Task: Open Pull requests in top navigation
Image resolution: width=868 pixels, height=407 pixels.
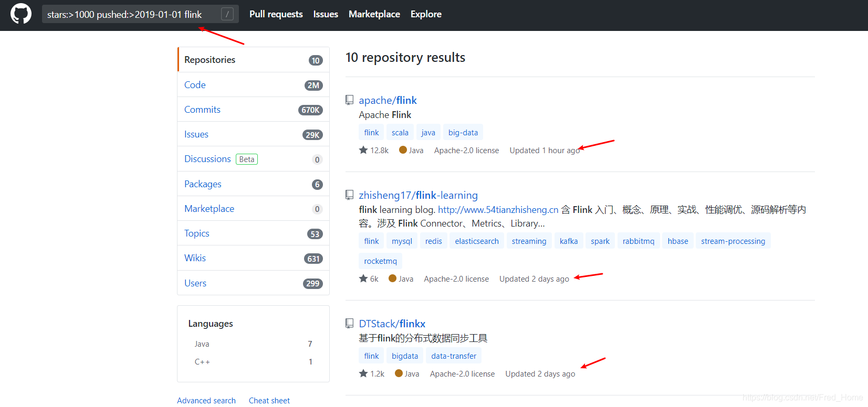Action: coord(276,14)
